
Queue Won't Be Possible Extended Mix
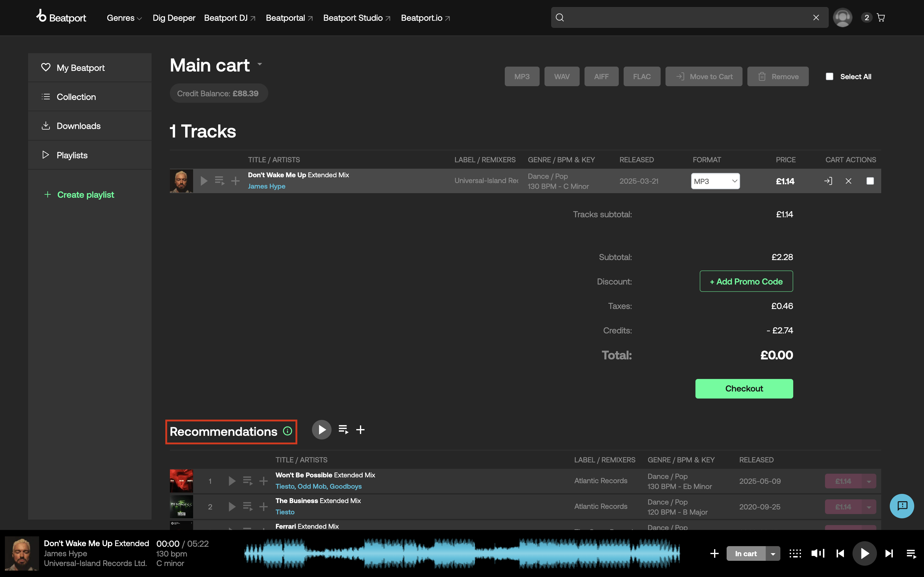[248, 481]
